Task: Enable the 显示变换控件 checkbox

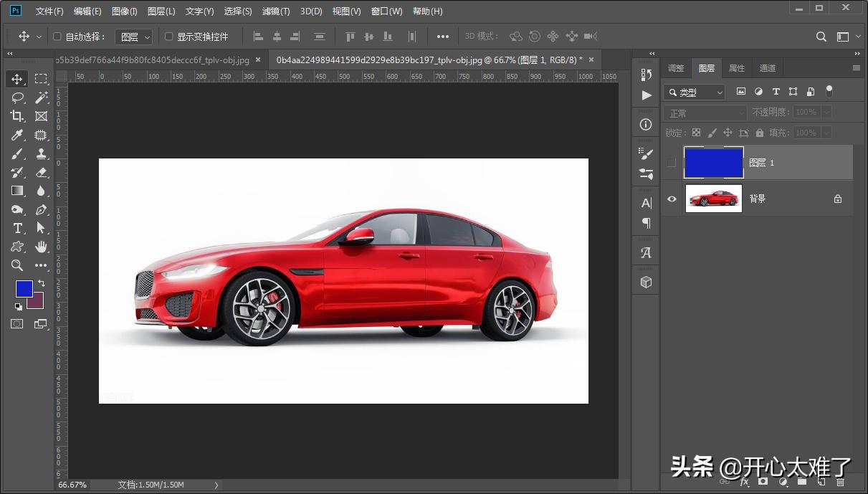Action: point(169,37)
